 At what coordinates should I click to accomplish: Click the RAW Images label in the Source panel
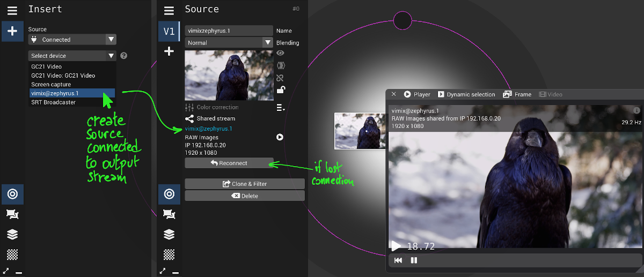tap(202, 138)
